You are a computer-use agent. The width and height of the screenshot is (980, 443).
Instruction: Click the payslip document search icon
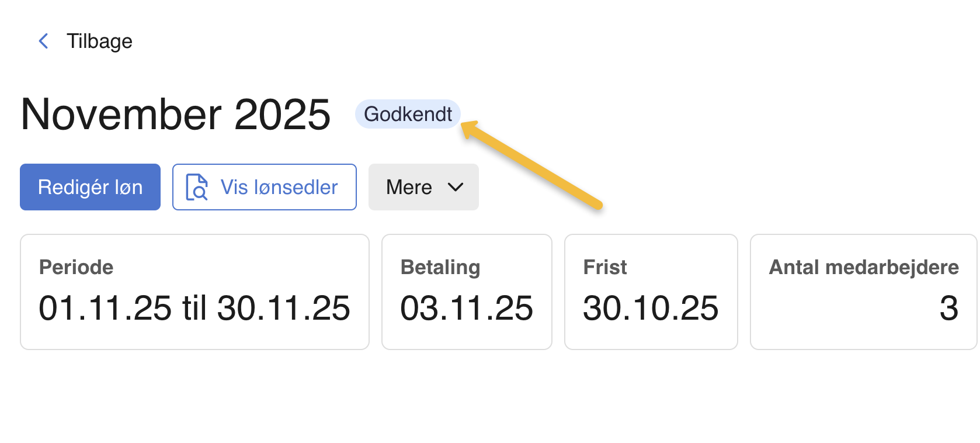pyautogui.click(x=197, y=187)
